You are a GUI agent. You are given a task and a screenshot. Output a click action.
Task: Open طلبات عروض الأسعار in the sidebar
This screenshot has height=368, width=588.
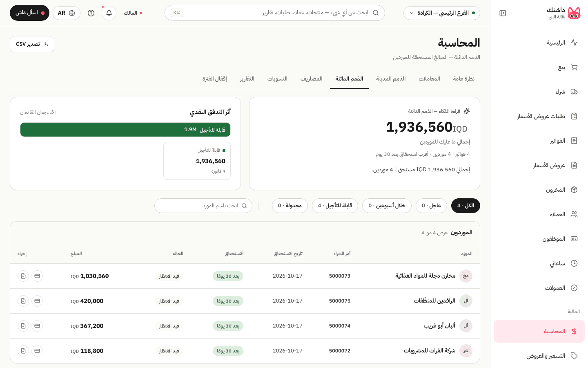pos(539,116)
